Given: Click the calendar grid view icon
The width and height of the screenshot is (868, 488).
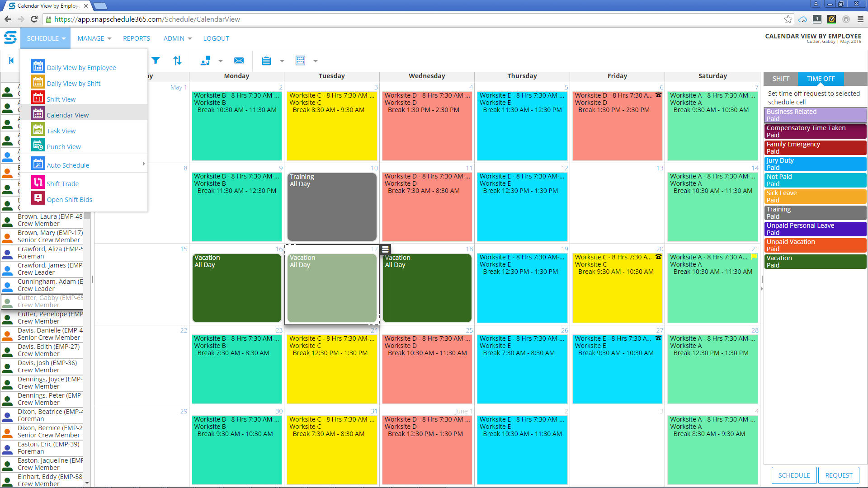Looking at the screenshot, I should pos(300,61).
